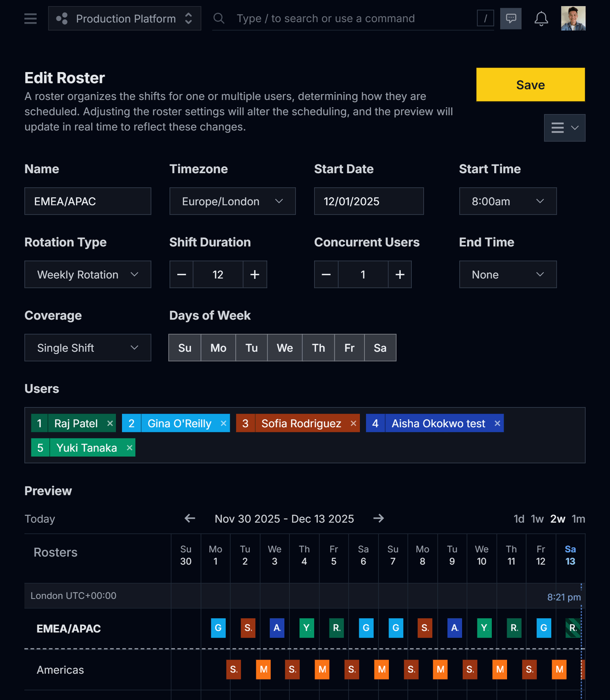Screen dimensions: 610x700
Task: Decrease Concurrent Users with minus icon
Action: 326,274
